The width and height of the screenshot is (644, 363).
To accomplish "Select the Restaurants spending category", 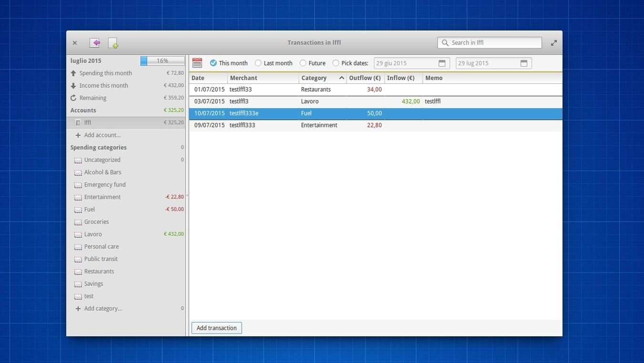I will pyautogui.click(x=99, y=271).
